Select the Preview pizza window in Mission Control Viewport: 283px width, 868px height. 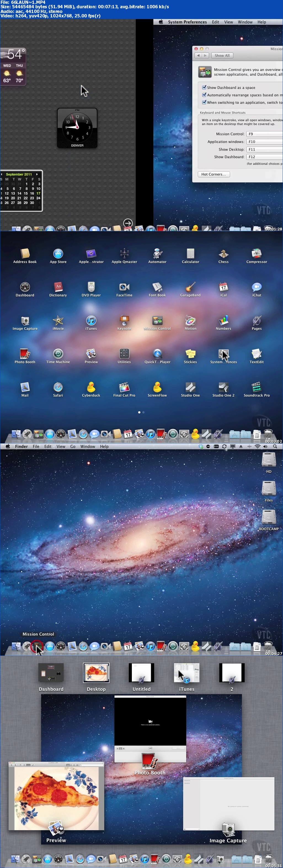pyautogui.click(x=56, y=797)
